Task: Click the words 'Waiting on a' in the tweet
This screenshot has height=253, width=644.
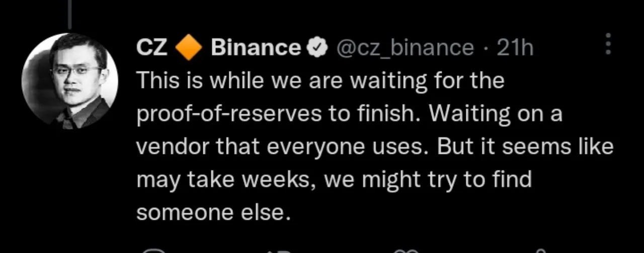Action: pyautogui.click(x=496, y=115)
